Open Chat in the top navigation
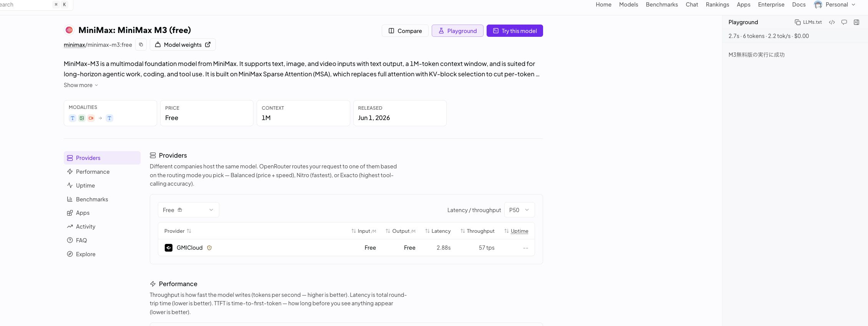This screenshot has height=326, width=868. [x=692, y=5]
